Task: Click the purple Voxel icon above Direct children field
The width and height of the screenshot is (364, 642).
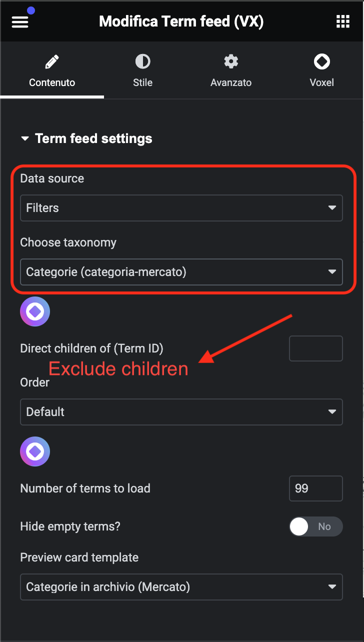Action: point(34,311)
